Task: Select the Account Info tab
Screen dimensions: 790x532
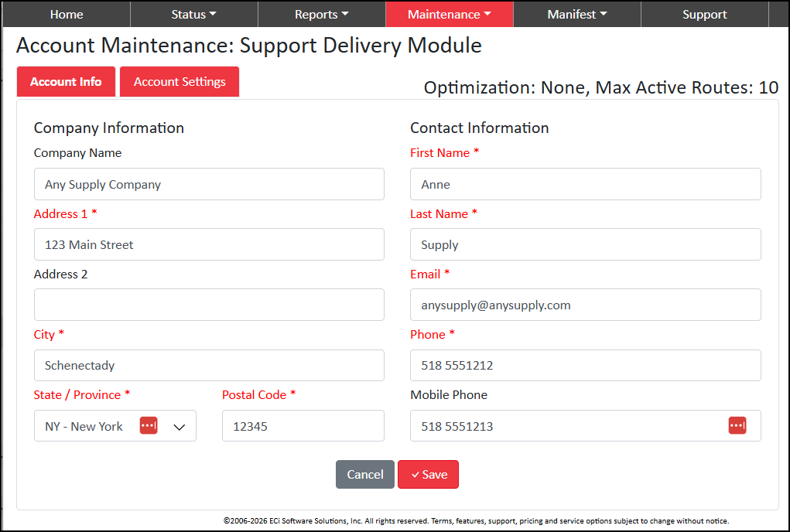Action: [66, 81]
